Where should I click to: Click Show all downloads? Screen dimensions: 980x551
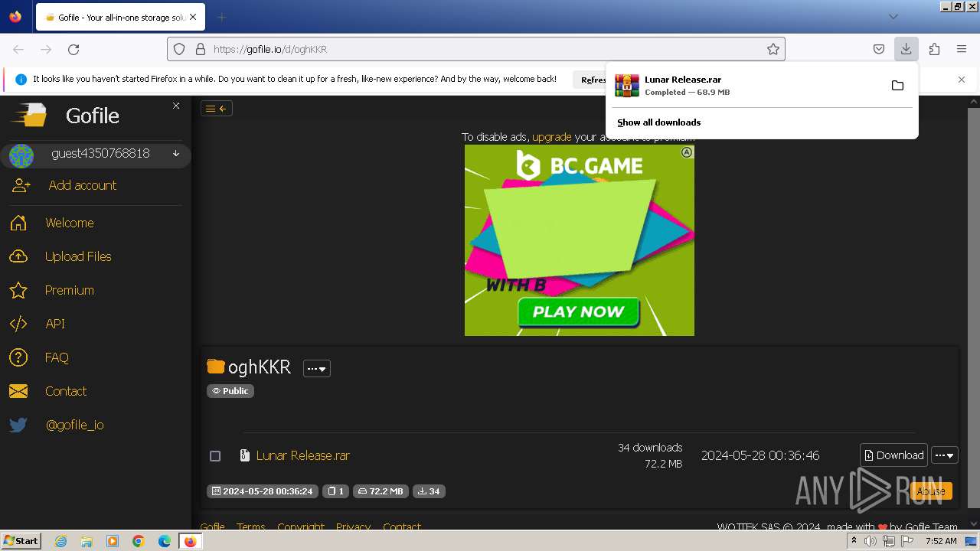pyautogui.click(x=659, y=122)
